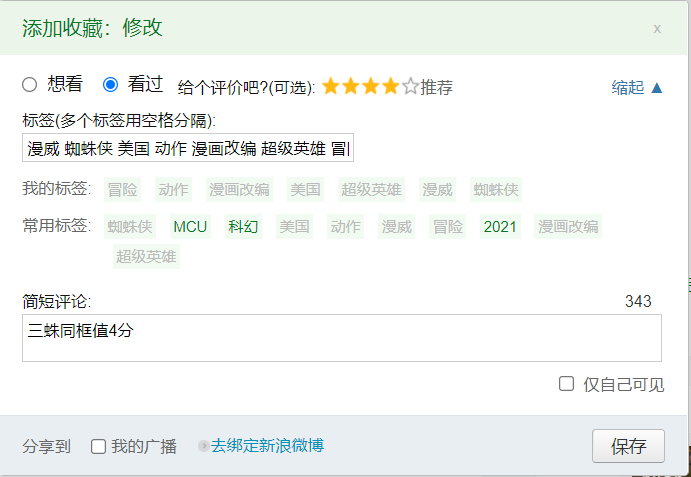Add the 科幻 common tag
691x477 pixels.
tap(243, 227)
